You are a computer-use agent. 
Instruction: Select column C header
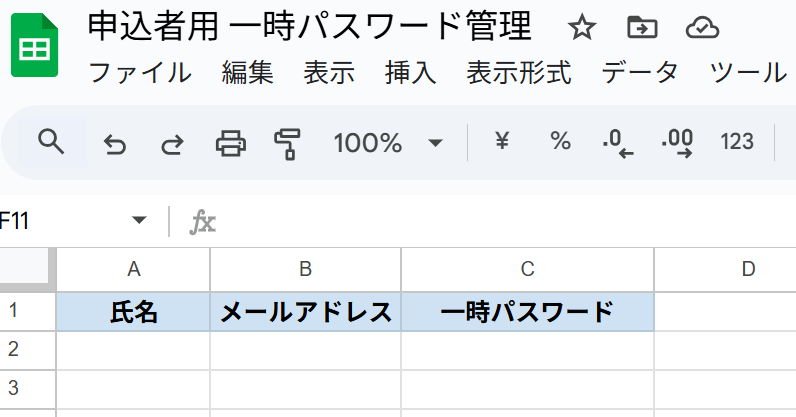click(x=527, y=269)
